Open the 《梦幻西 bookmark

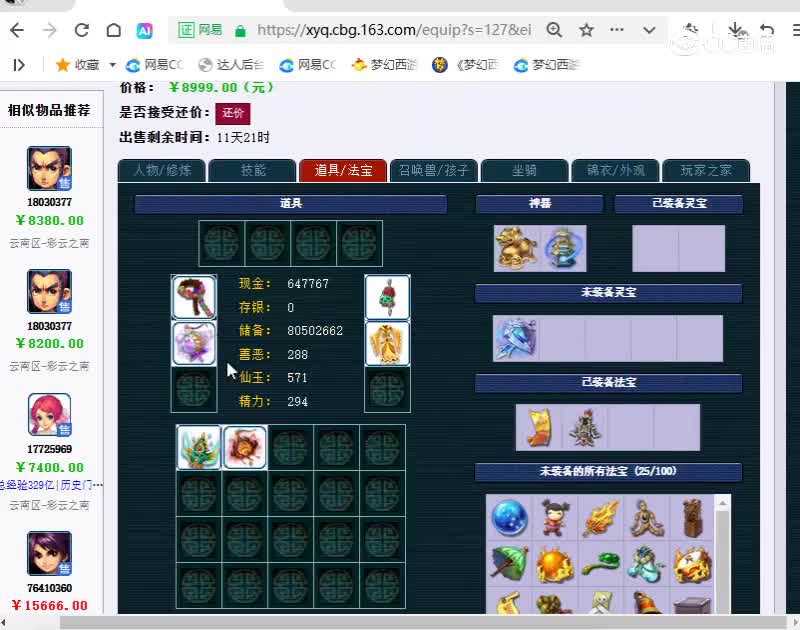[465, 65]
